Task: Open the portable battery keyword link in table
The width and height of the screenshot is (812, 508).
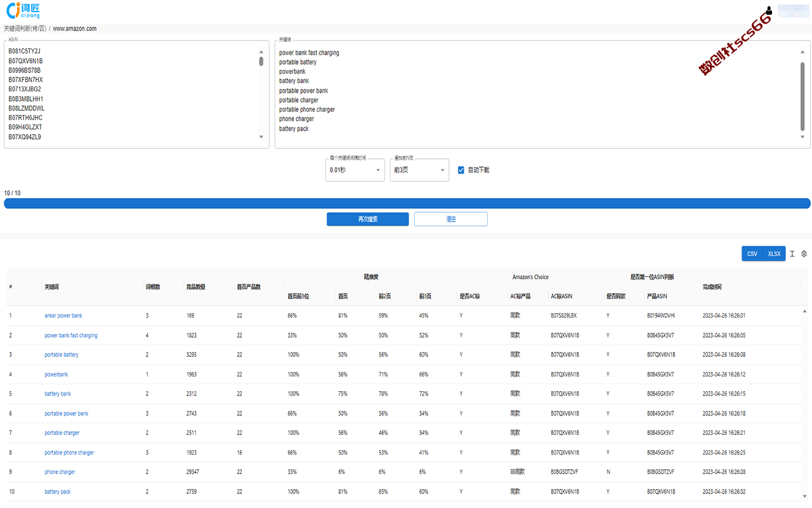Action: tap(62, 355)
